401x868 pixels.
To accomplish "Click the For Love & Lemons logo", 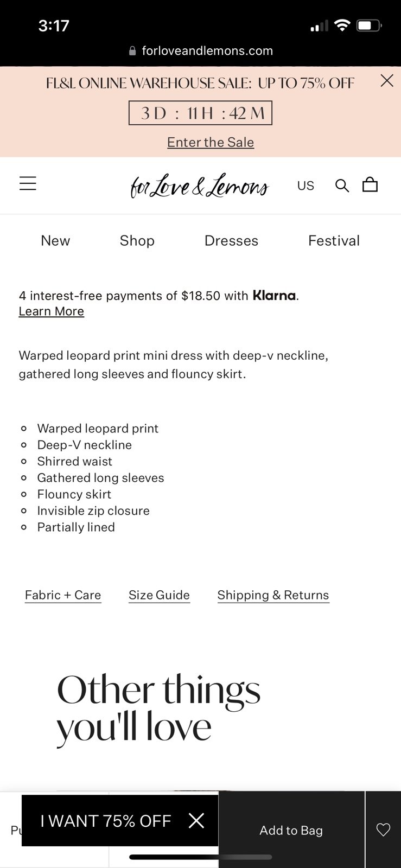I will point(199,186).
